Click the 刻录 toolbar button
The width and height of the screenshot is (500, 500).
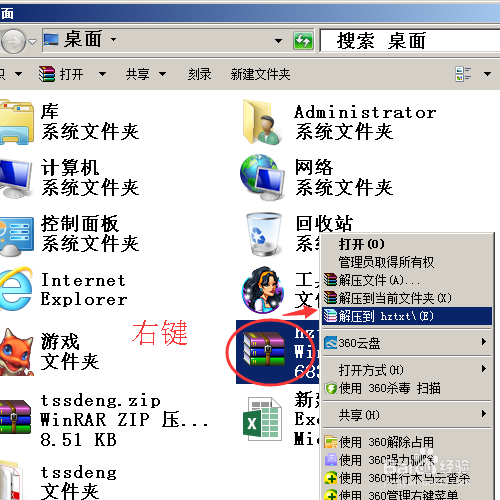click(x=199, y=74)
